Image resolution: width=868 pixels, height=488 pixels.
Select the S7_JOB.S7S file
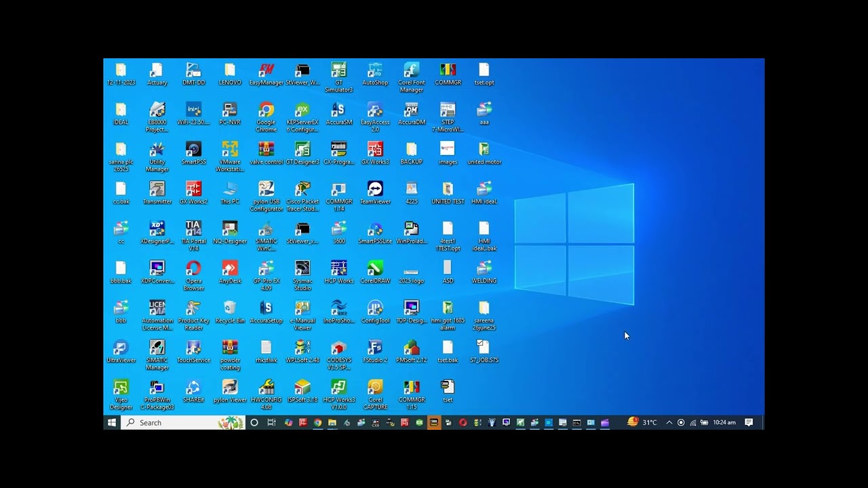(x=484, y=351)
